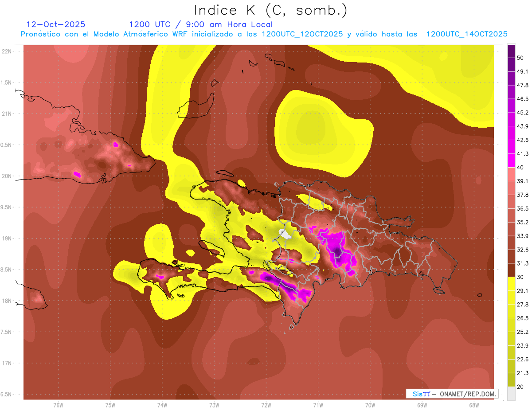Click the white-gray patch on the Haiti–Dominican border
This screenshot has width=532, height=411.
(283, 234)
